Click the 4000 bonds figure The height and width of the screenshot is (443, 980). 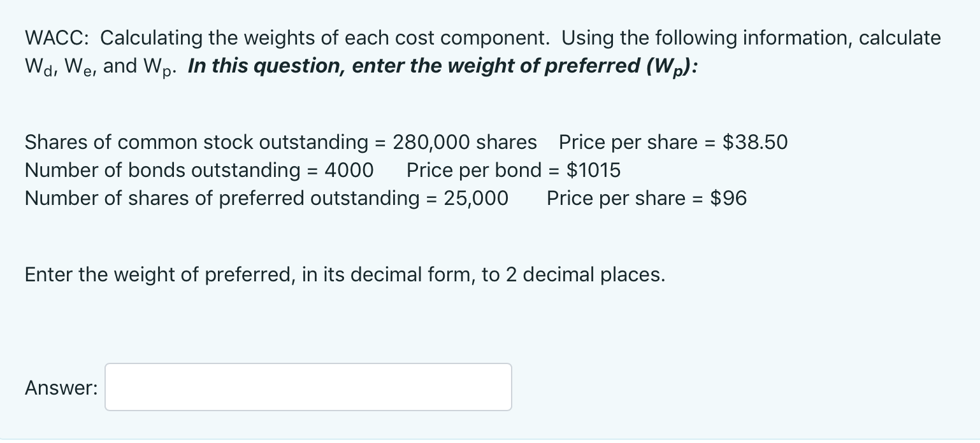[350, 170]
